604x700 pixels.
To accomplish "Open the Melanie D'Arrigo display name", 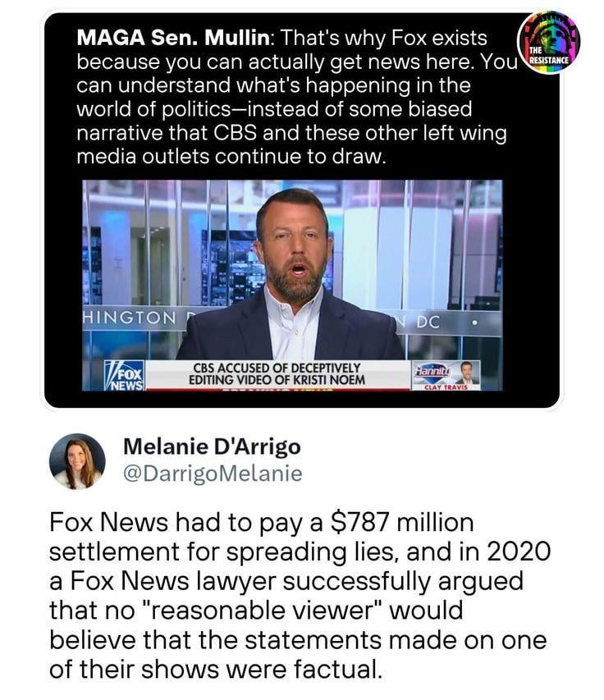I will coord(212,446).
